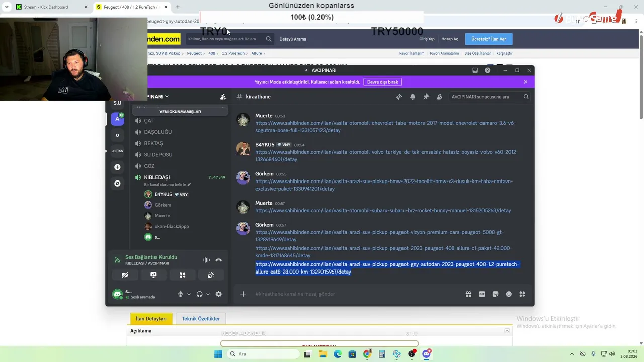Disconnect from the KIBLEDAŞI voice call
The height and width of the screenshot is (362, 644).
(x=218, y=260)
